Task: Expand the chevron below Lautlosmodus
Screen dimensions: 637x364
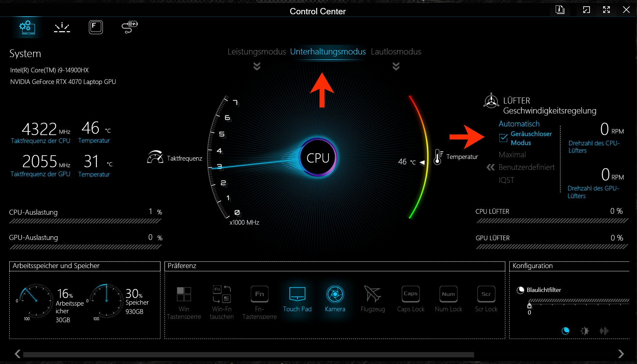Action: tap(396, 66)
